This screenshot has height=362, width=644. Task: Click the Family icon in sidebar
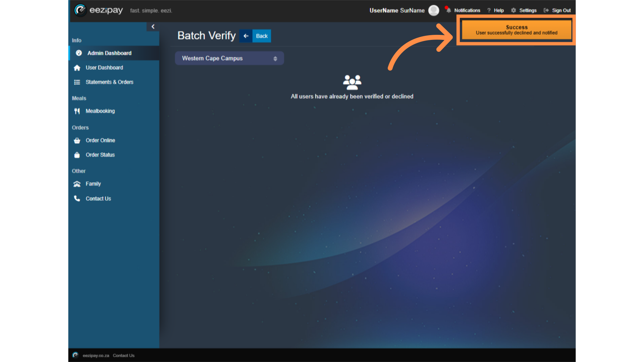pos(77,184)
